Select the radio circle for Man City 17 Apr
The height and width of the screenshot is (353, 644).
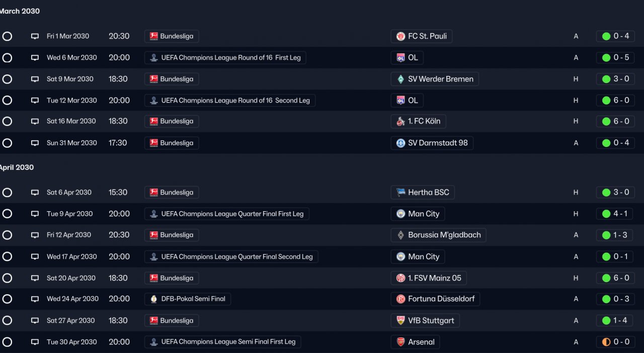[x=7, y=256]
